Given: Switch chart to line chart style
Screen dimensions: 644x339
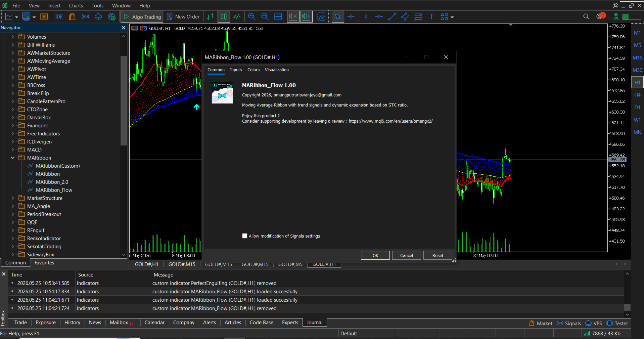Looking at the screenshot, I should (237, 17).
